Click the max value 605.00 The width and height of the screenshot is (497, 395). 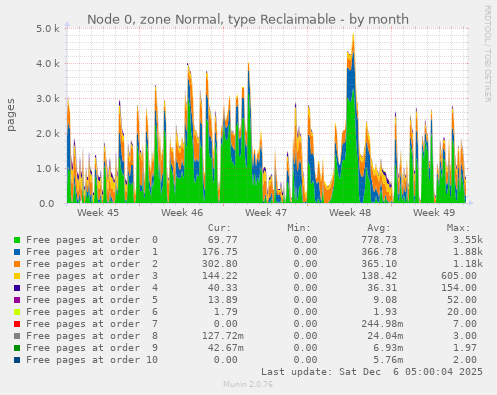point(459,276)
